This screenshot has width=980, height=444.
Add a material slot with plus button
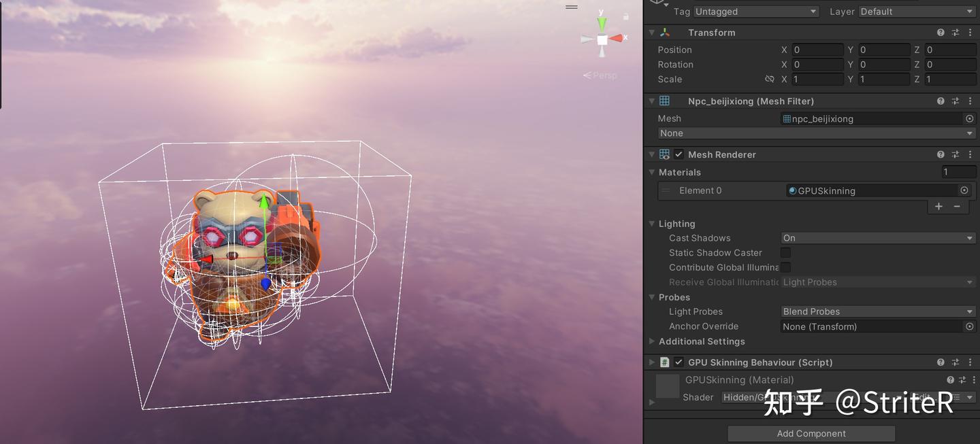click(938, 206)
